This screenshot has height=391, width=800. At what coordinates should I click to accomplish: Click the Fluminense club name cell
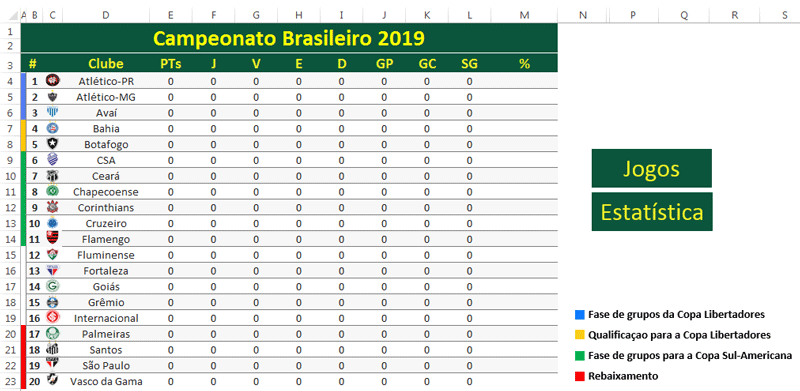tap(106, 255)
